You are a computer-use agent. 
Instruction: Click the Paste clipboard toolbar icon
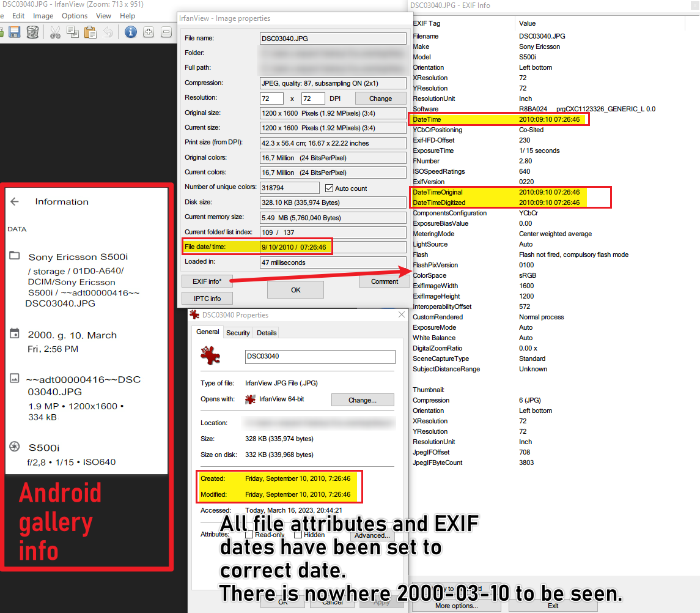[x=90, y=32]
